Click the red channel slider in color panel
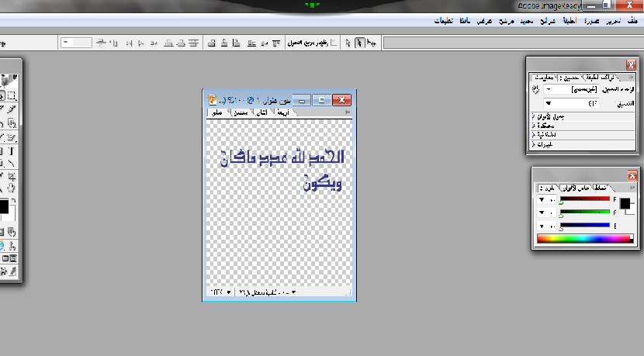 click(583, 200)
